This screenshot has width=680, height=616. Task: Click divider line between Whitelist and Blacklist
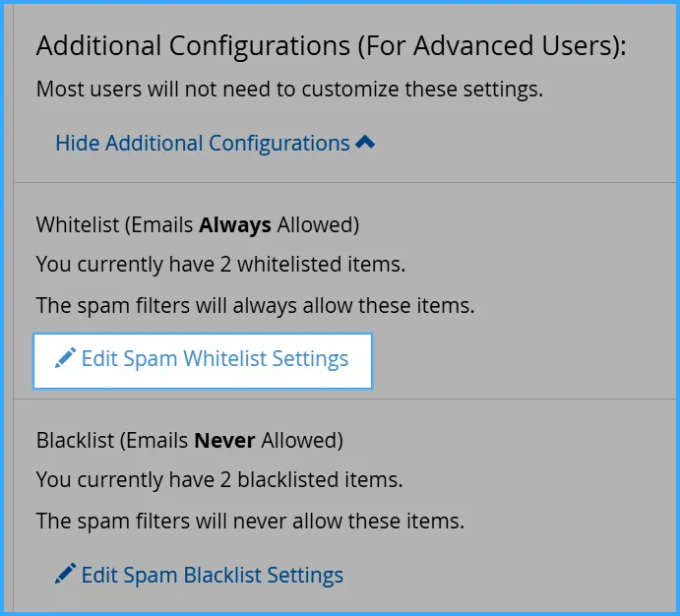(344, 399)
